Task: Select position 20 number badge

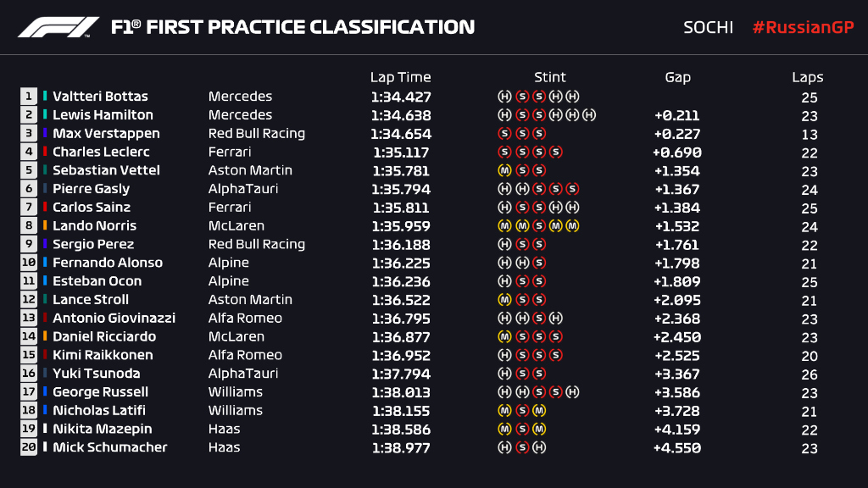Action: coord(29,447)
